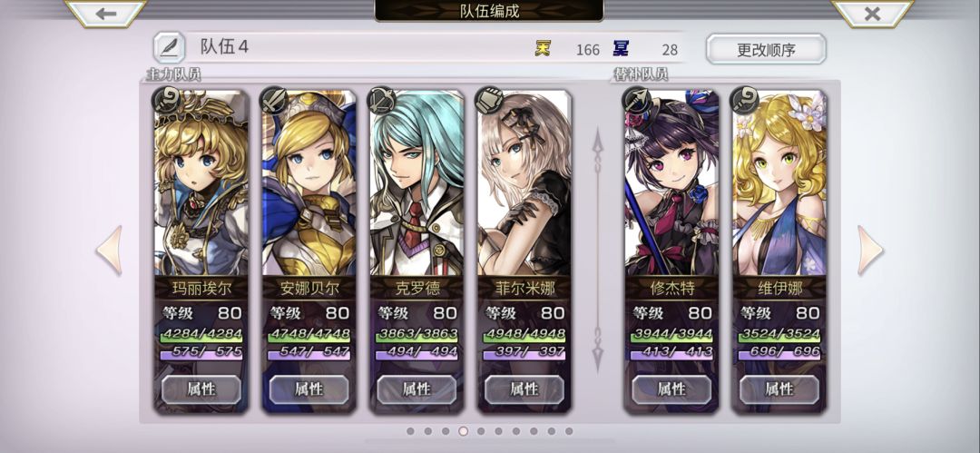Open 属性 for 维伊娜
The height and width of the screenshot is (453, 980).
(779, 389)
